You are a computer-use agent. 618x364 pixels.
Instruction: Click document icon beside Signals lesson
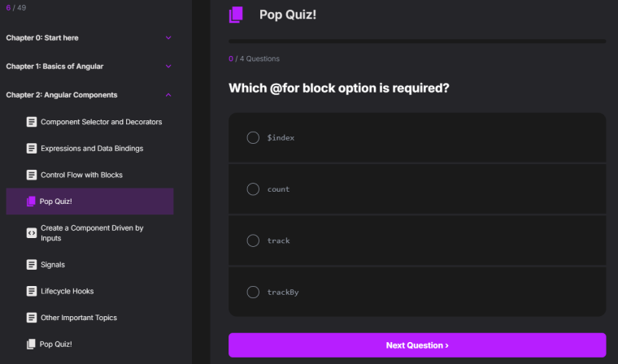[32, 265]
